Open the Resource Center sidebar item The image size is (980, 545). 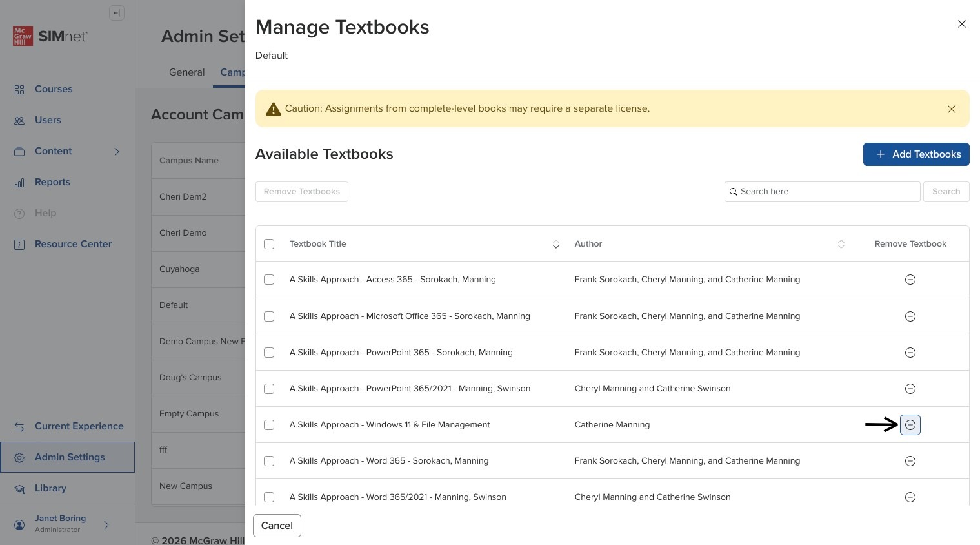[x=73, y=244]
